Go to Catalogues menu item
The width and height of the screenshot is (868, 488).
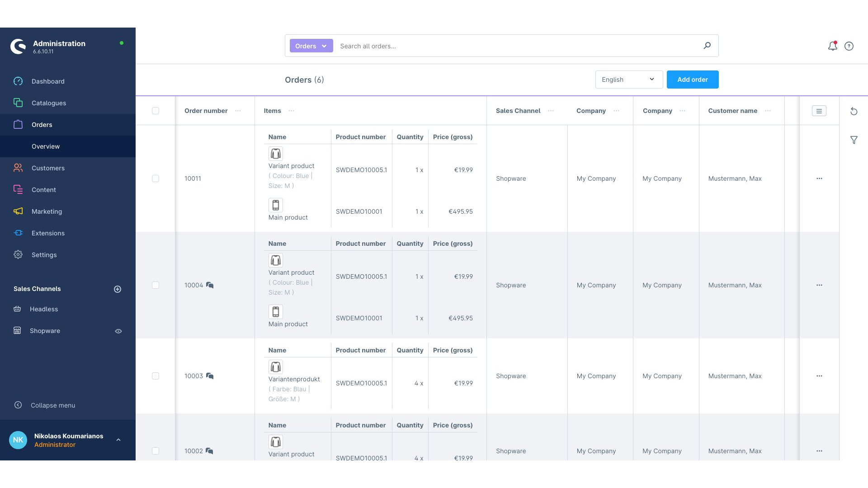(x=49, y=103)
